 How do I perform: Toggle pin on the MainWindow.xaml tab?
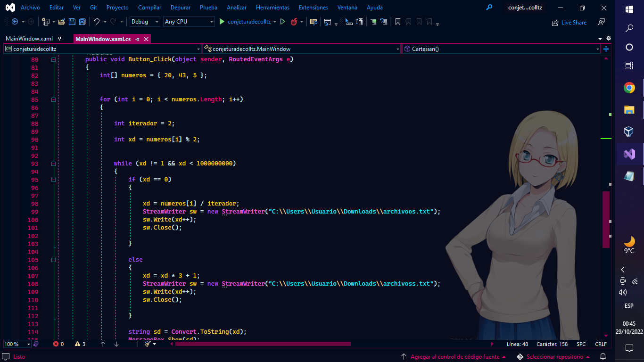coord(59,39)
